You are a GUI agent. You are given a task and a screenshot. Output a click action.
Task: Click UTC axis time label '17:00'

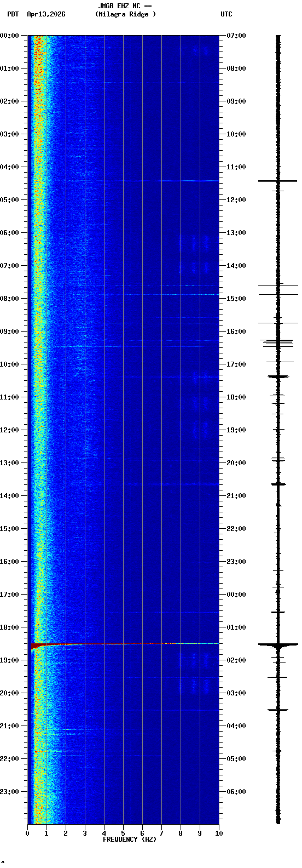[236, 364]
